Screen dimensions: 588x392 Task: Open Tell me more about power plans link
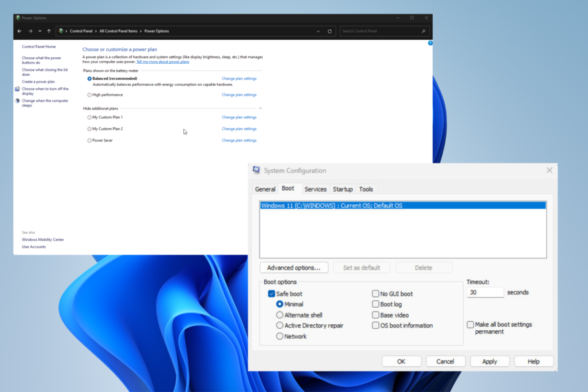click(x=163, y=62)
